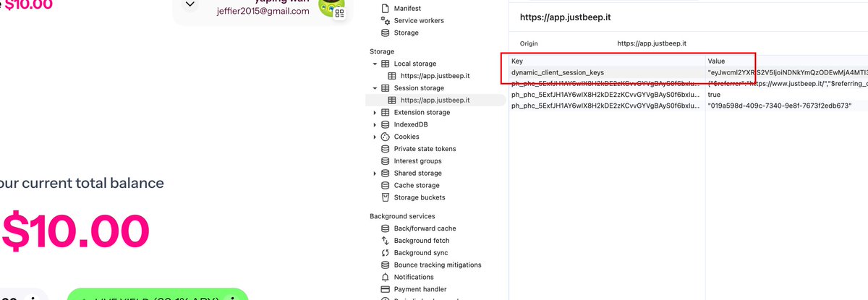Collapse the Session storage tree
The image size is (868, 300).
pyautogui.click(x=375, y=88)
